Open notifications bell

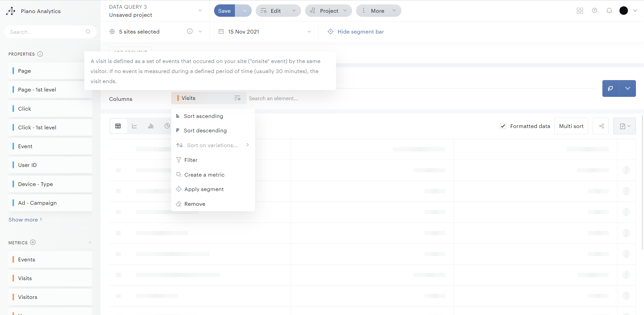(x=609, y=10)
